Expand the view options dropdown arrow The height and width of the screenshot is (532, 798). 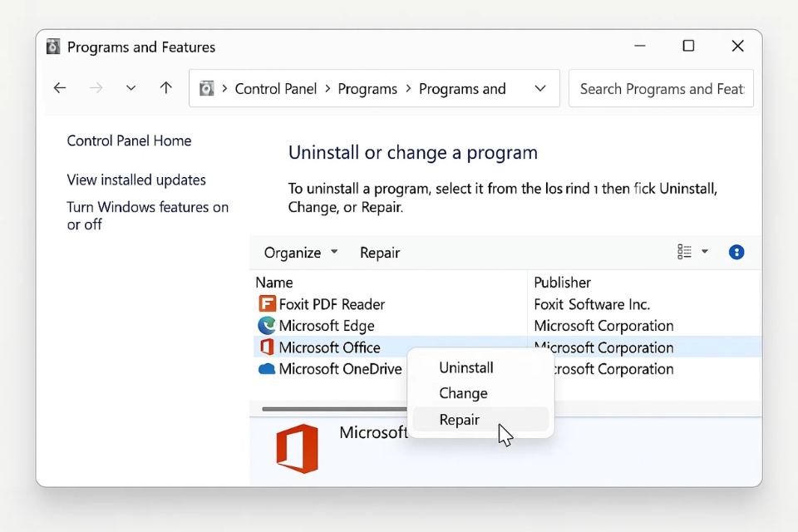pyautogui.click(x=705, y=252)
